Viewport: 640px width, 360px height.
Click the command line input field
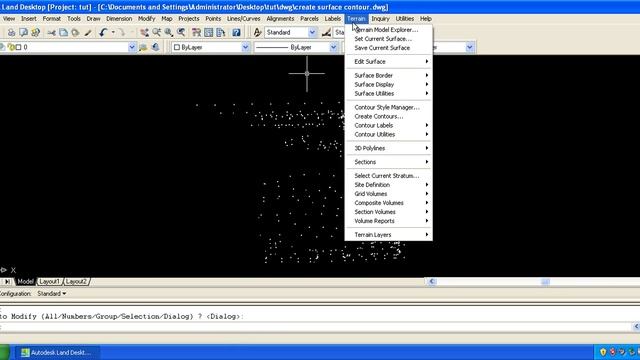pyautogui.click(x=316, y=327)
